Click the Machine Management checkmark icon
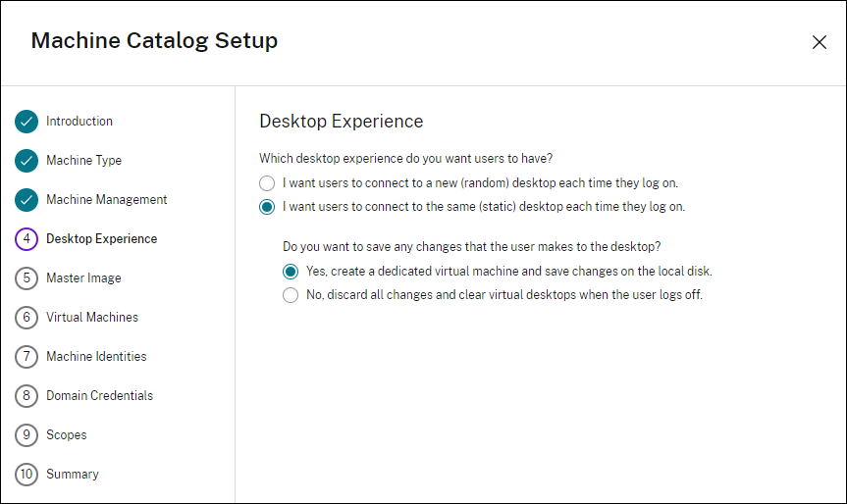847x504 pixels. [x=26, y=200]
